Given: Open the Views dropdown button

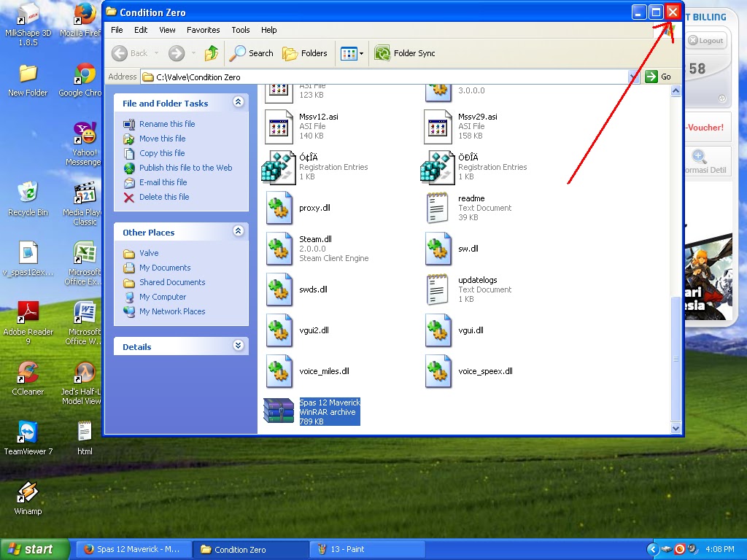Looking at the screenshot, I should click(352, 53).
